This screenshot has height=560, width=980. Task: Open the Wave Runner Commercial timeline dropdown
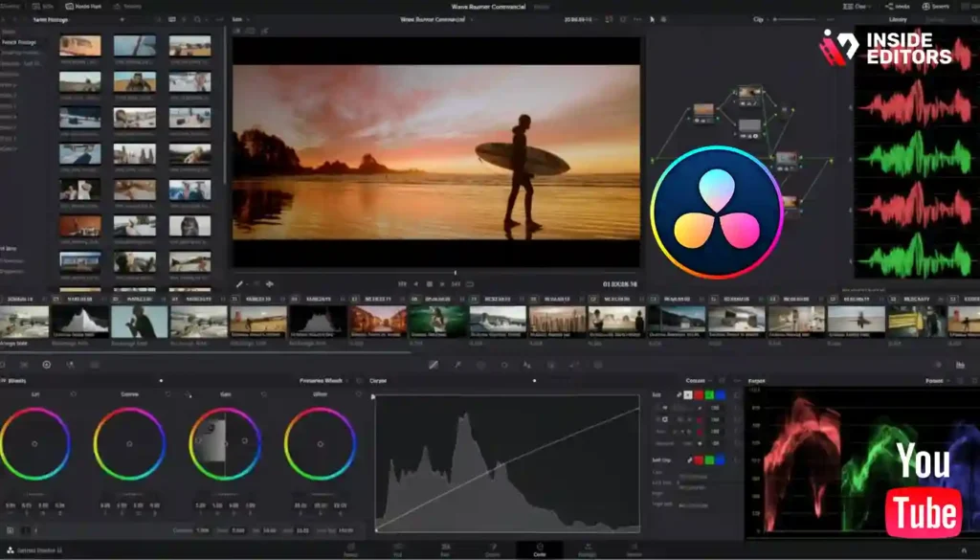coord(435,19)
